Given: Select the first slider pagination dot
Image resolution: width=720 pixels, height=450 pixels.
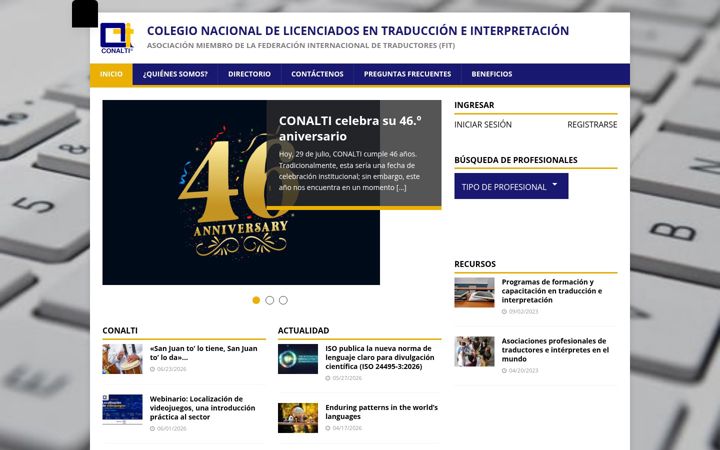Looking at the screenshot, I should (x=256, y=300).
